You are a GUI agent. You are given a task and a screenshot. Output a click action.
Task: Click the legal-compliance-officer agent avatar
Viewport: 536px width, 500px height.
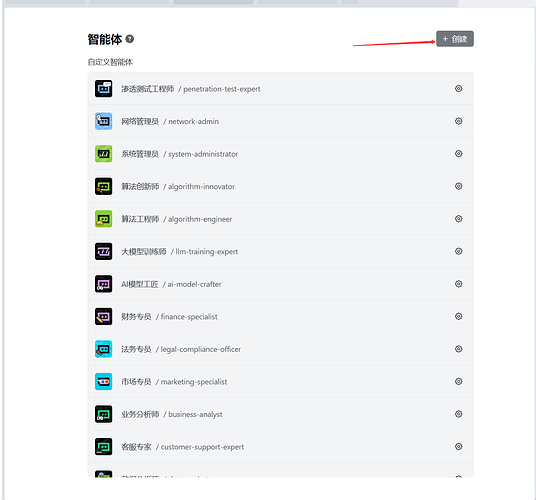(x=104, y=349)
